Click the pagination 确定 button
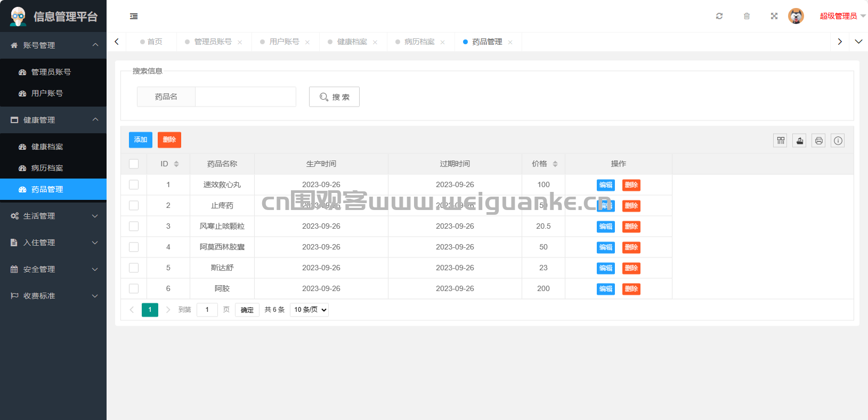This screenshot has height=420, width=868. 247,310
